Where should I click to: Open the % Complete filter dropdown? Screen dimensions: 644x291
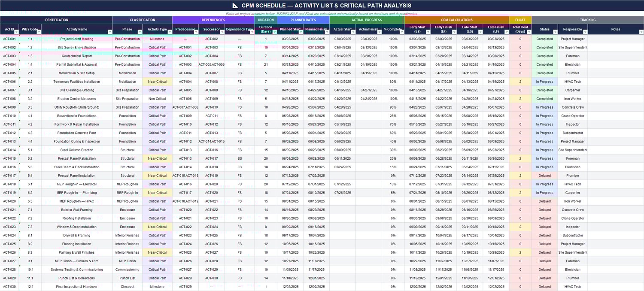click(401, 32)
